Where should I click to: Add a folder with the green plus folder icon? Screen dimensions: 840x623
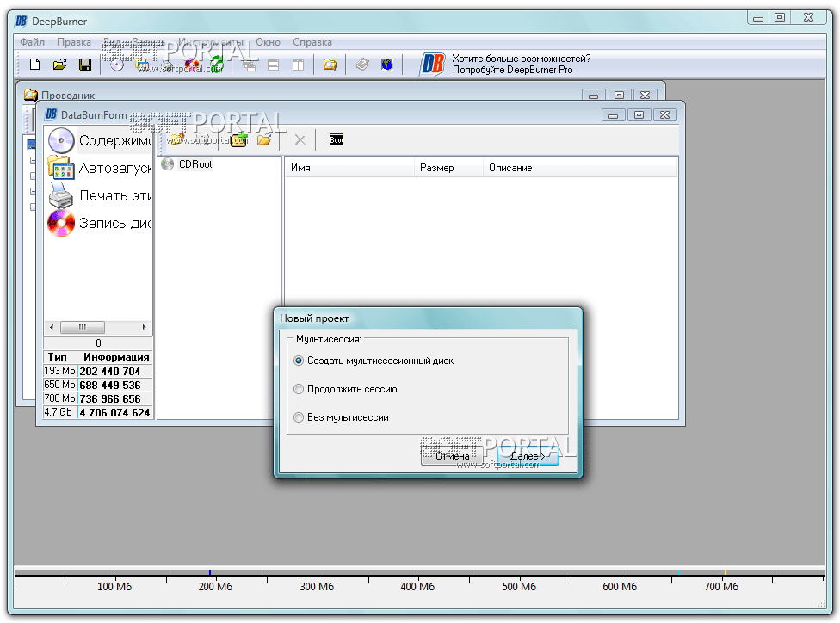click(240, 139)
